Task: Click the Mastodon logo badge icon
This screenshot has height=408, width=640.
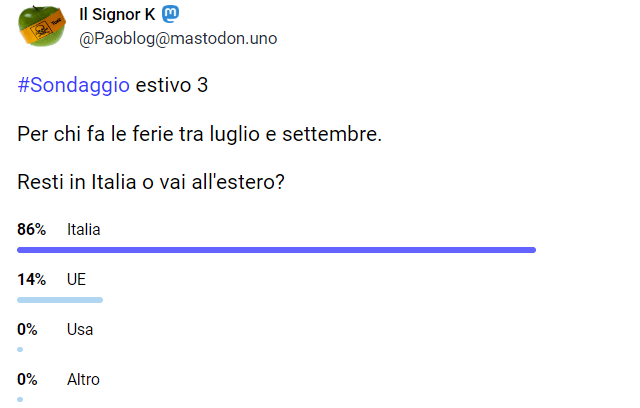Action: pos(170,14)
